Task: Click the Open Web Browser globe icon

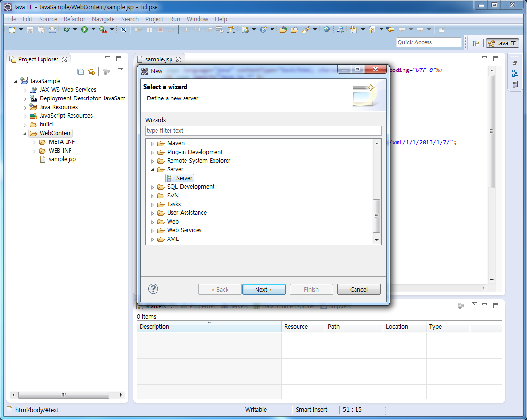Action: click(327, 30)
